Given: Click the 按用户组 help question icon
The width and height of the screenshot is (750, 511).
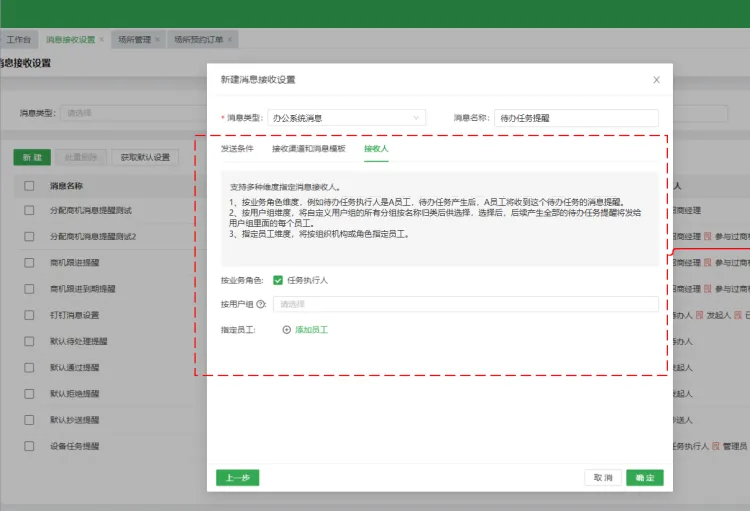Looking at the screenshot, I should click(261, 304).
